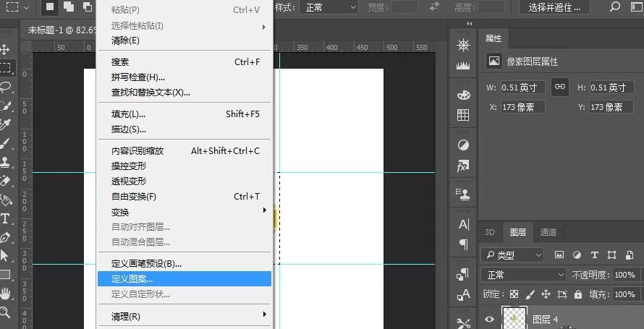Screen dimensions: 644x329
Task: Select the Eyedropper tool
Action: [5, 124]
